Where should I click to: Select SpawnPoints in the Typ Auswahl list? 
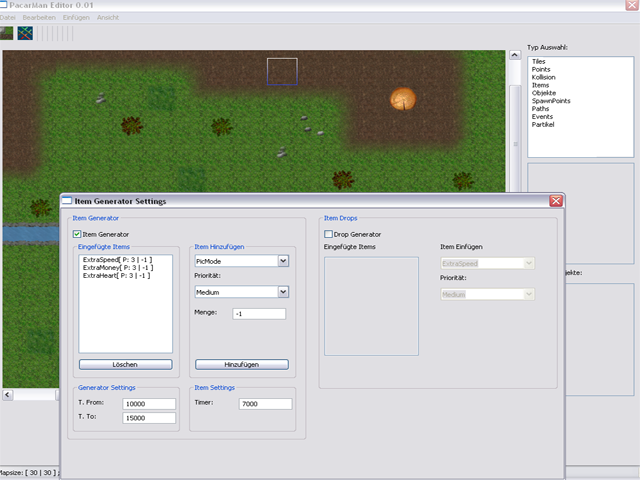click(x=551, y=101)
